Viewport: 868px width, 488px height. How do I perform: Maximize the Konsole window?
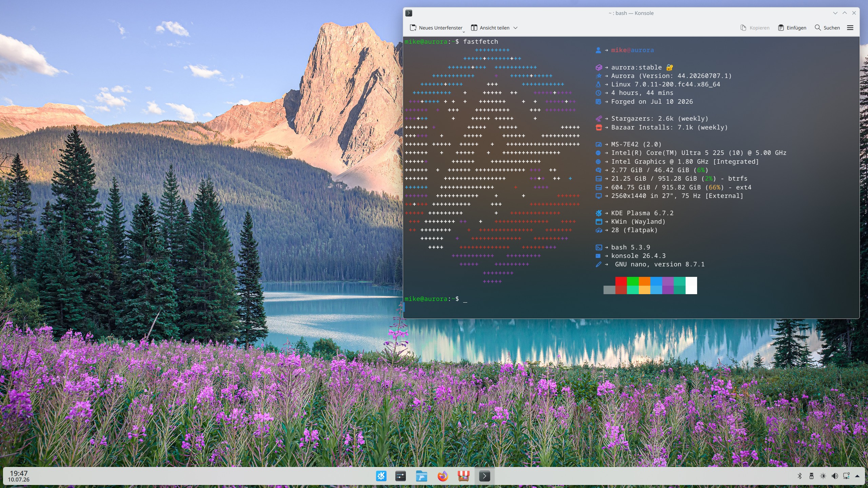click(845, 13)
